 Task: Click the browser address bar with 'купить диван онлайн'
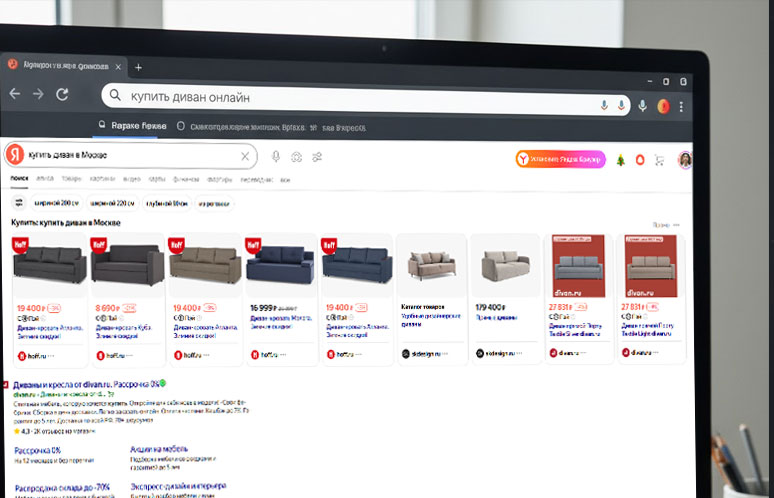click(x=350, y=98)
